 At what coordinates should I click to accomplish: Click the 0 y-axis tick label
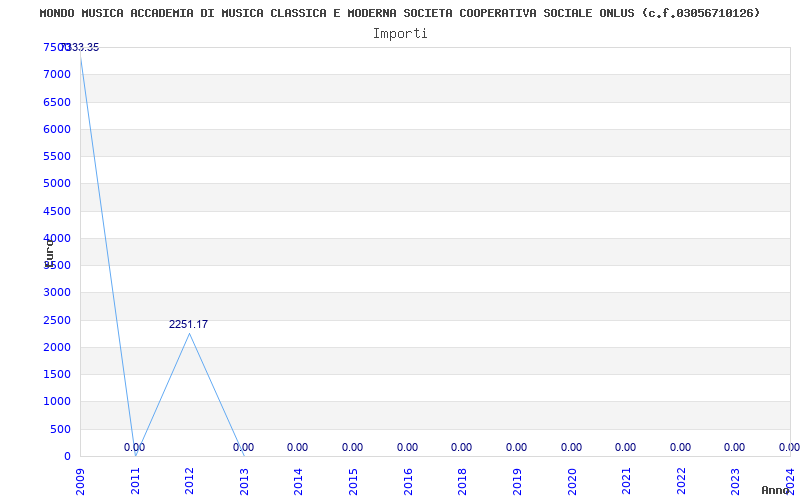(x=67, y=457)
